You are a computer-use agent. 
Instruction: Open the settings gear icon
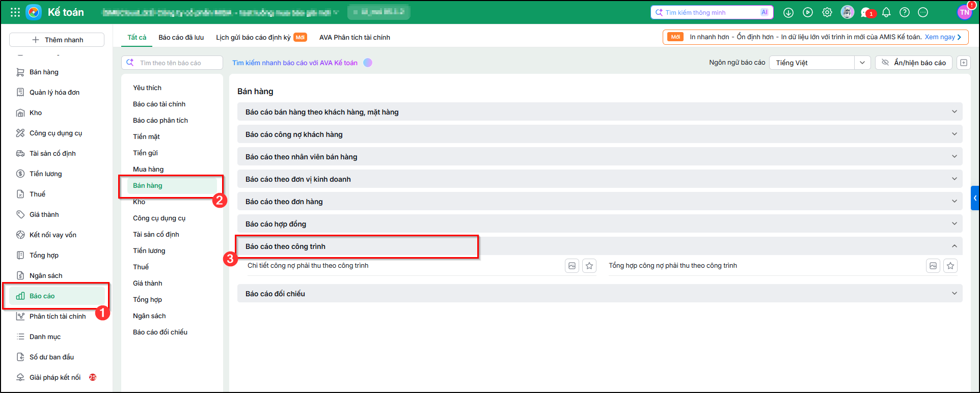click(x=827, y=12)
